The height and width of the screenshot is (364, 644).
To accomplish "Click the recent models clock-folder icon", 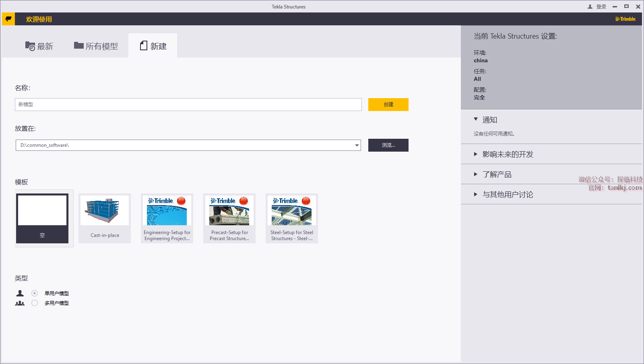I will (x=30, y=46).
